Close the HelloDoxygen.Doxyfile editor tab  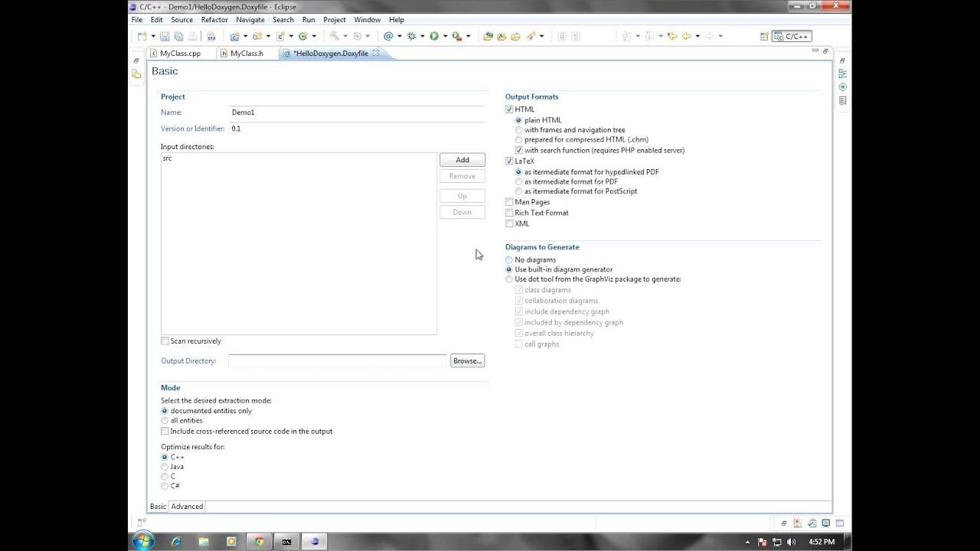click(x=375, y=53)
